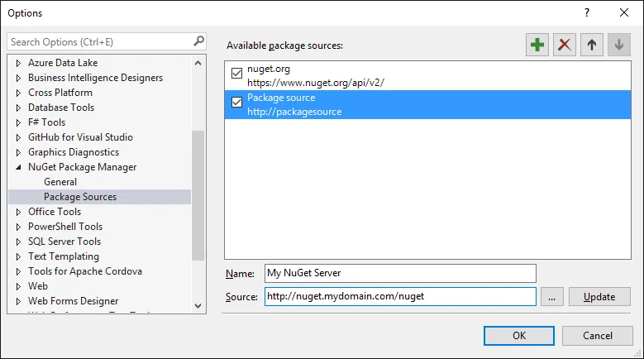Click the Update button

[599, 297]
